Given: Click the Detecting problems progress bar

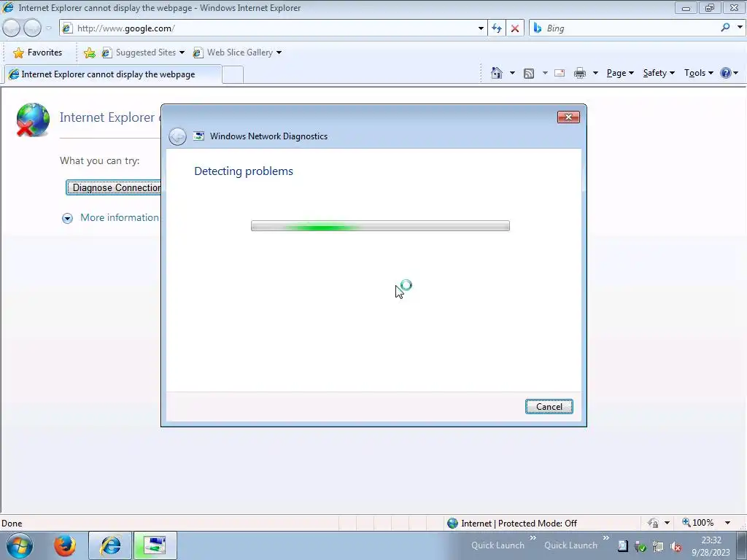Looking at the screenshot, I should [380, 226].
